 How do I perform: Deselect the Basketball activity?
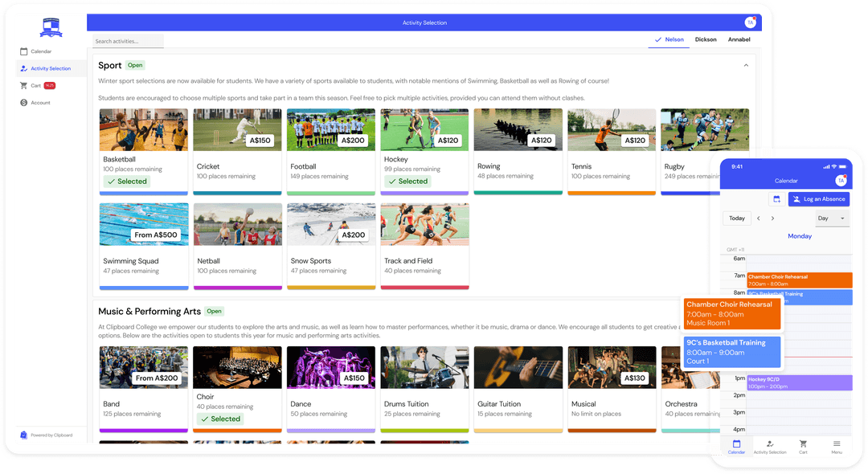tap(127, 181)
